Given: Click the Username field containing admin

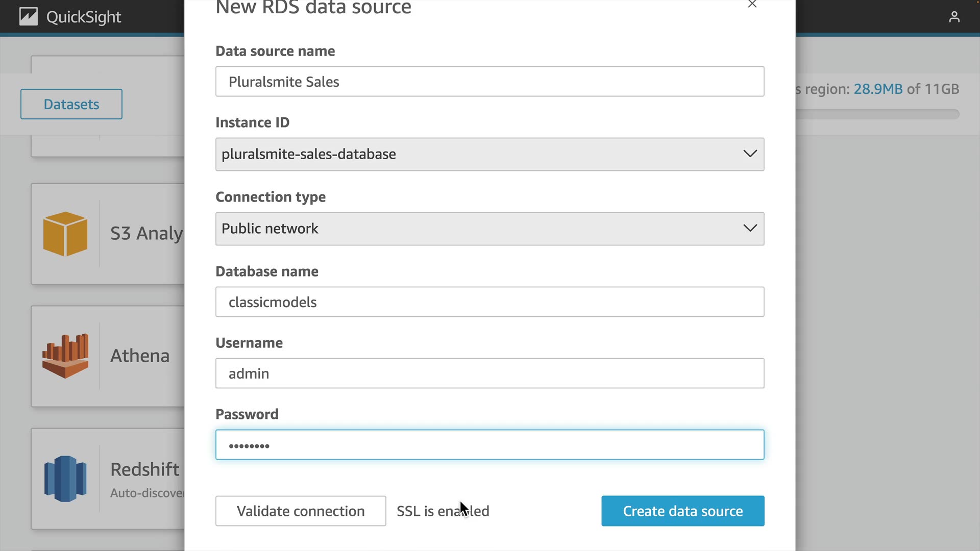Looking at the screenshot, I should pyautogui.click(x=489, y=373).
